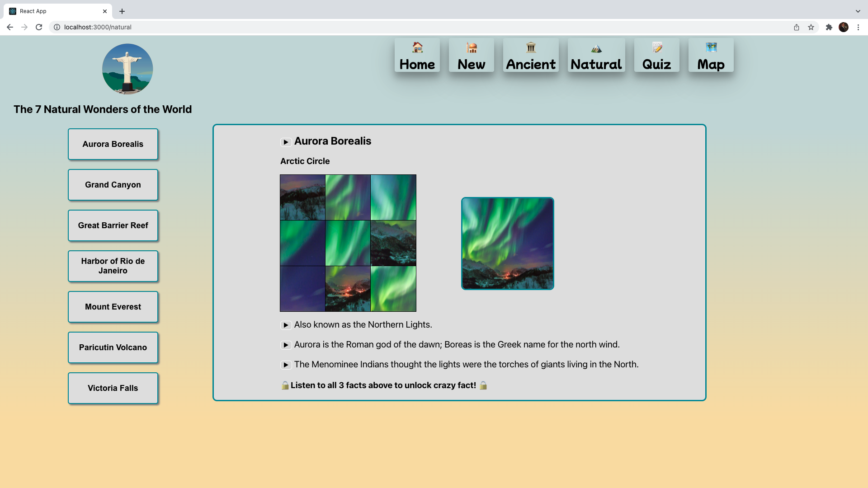Image resolution: width=868 pixels, height=488 pixels.
Task: Open the Ancient wonders page
Action: (x=531, y=55)
